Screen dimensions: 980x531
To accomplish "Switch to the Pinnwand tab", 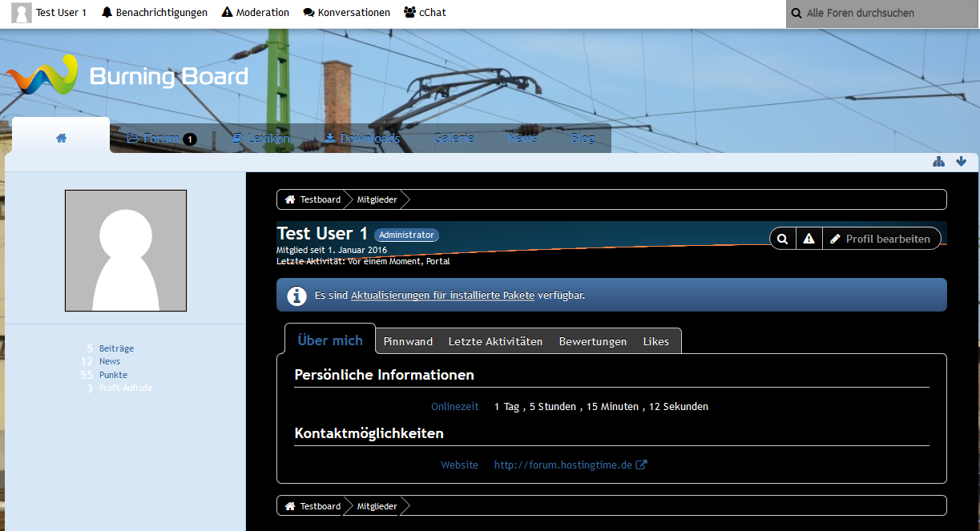I will [x=408, y=341].
